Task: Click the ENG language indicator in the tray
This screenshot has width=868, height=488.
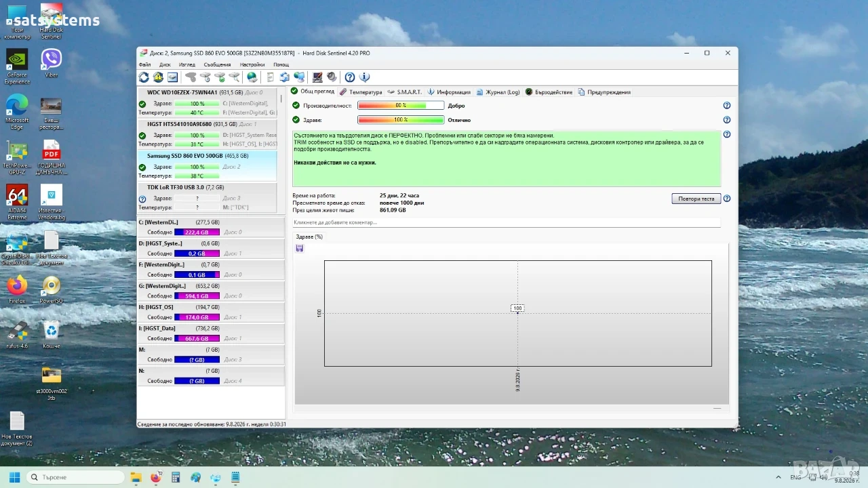Action: pos(795,477)
